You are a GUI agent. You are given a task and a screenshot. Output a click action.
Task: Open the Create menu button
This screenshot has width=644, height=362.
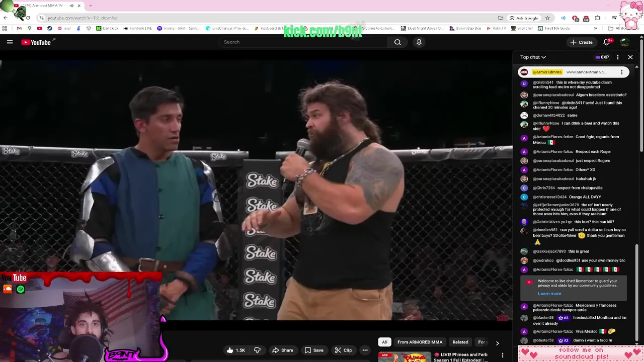[x=581, y=42]
